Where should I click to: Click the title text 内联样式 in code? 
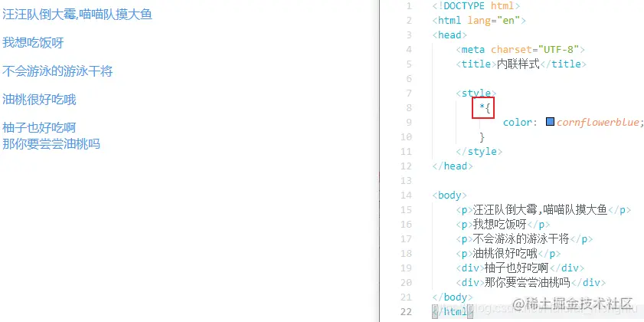(518, 64)
